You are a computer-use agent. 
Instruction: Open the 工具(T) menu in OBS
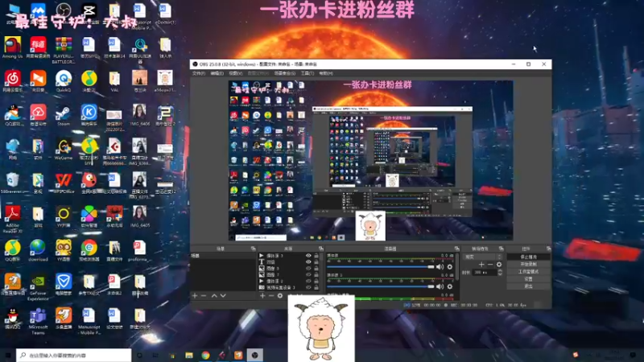click(308, 73)
